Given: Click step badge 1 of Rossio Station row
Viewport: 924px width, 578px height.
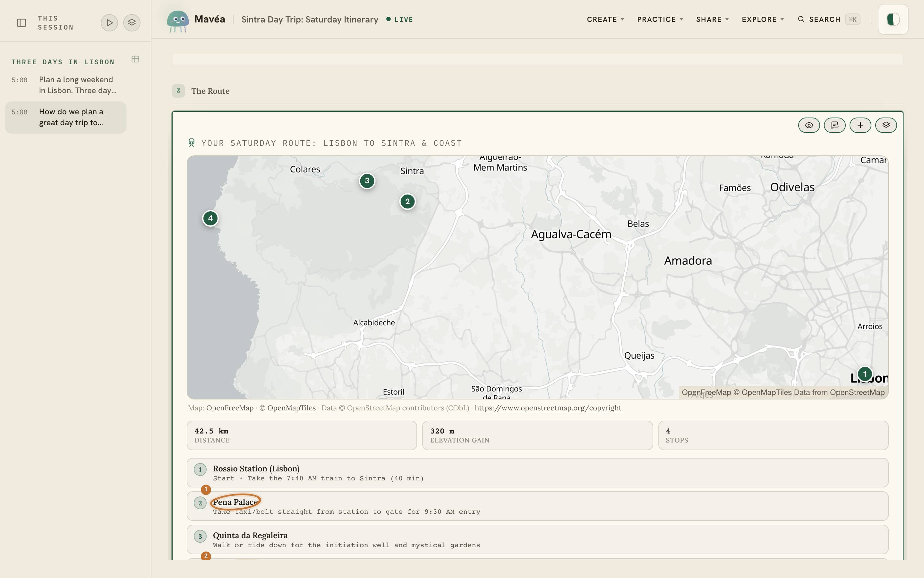Looking at the screenshot, I should [200, 470].
